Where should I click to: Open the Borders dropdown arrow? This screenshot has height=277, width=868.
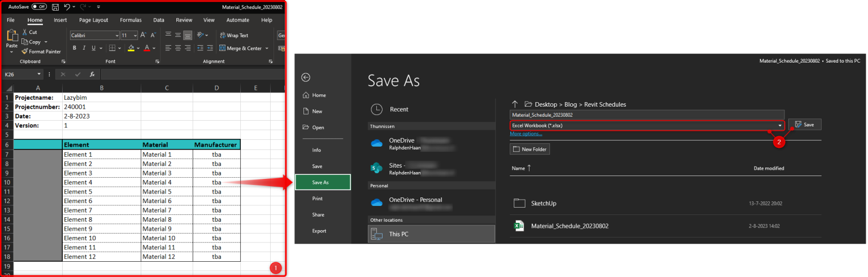click(x=119, y=49)
